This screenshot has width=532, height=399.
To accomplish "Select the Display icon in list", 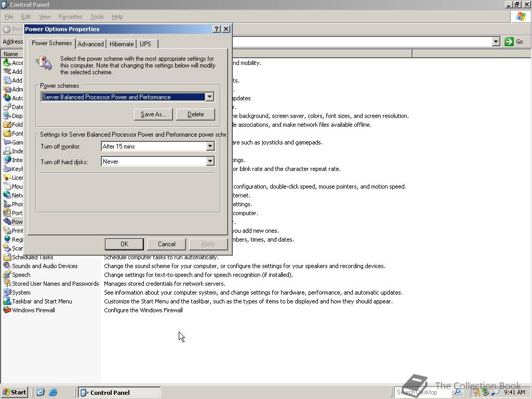I will tap(7, 116).
